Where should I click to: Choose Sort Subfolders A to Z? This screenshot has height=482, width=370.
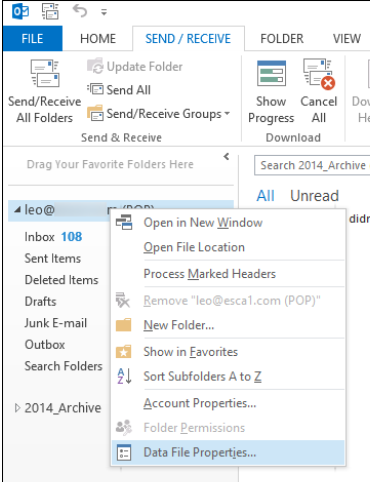click(x=228, y=377)
